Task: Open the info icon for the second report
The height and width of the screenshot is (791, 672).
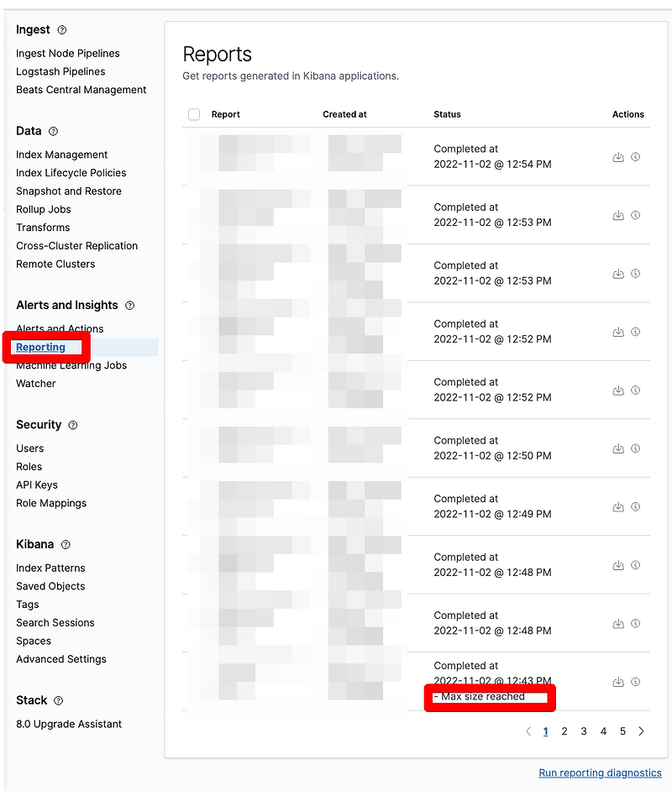Action: pos(636,215)
